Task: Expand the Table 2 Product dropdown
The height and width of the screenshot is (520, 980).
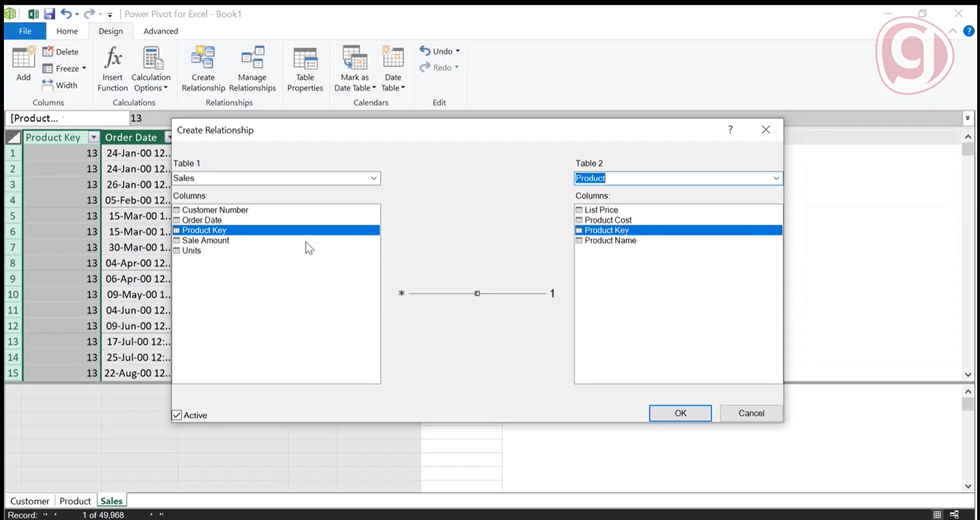Action: pos(776,178)
